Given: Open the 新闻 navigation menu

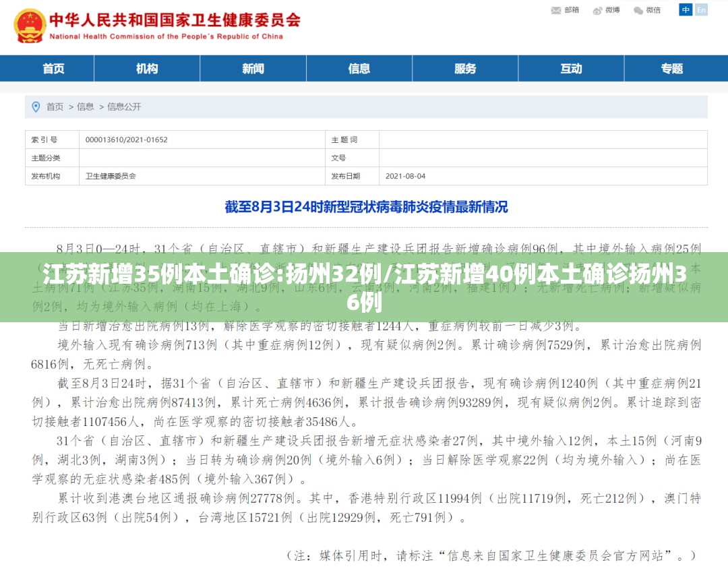Looking at the screenshot, I should click(253, 69).
